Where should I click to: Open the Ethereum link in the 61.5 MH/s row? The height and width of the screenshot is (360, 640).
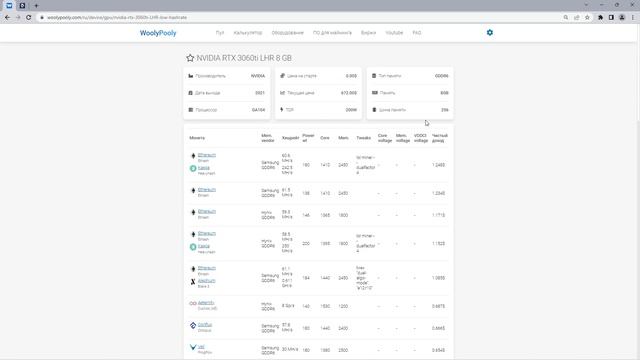click(207, 190)
